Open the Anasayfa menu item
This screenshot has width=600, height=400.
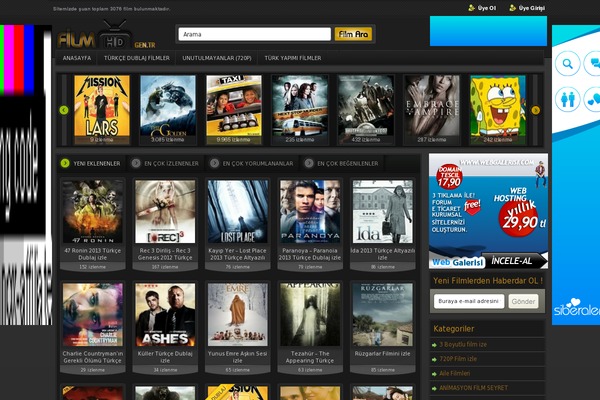[77, 58]
